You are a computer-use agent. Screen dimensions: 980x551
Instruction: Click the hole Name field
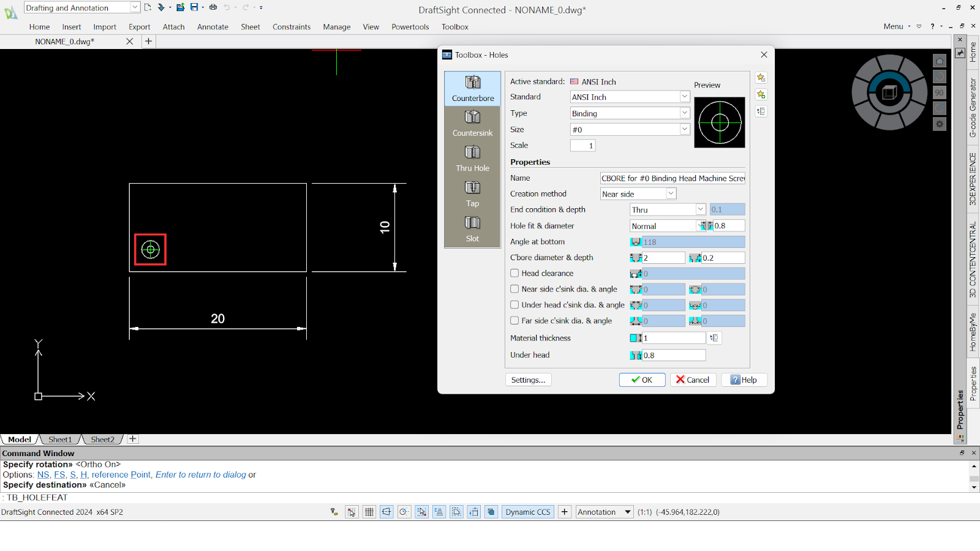(x=673, y=178)
